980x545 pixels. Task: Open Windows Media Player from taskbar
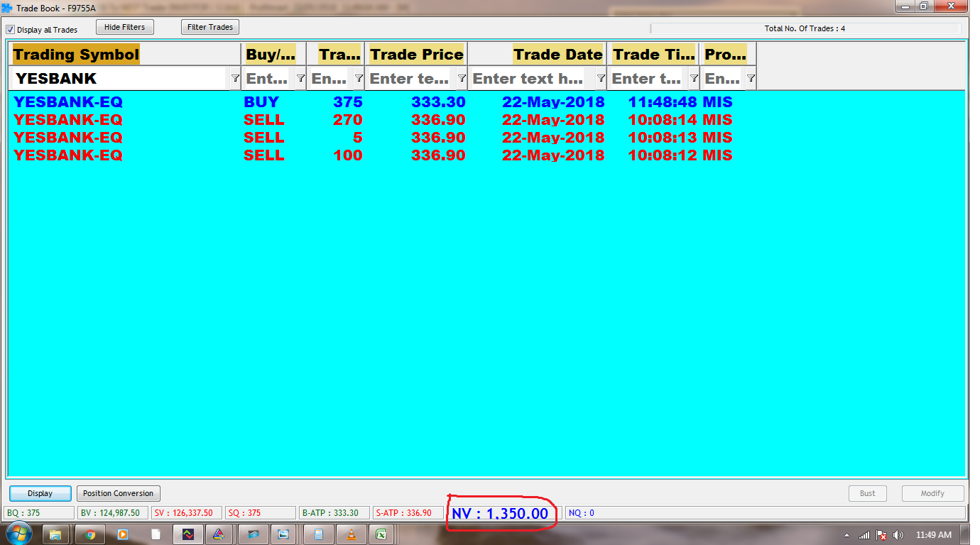122,534
